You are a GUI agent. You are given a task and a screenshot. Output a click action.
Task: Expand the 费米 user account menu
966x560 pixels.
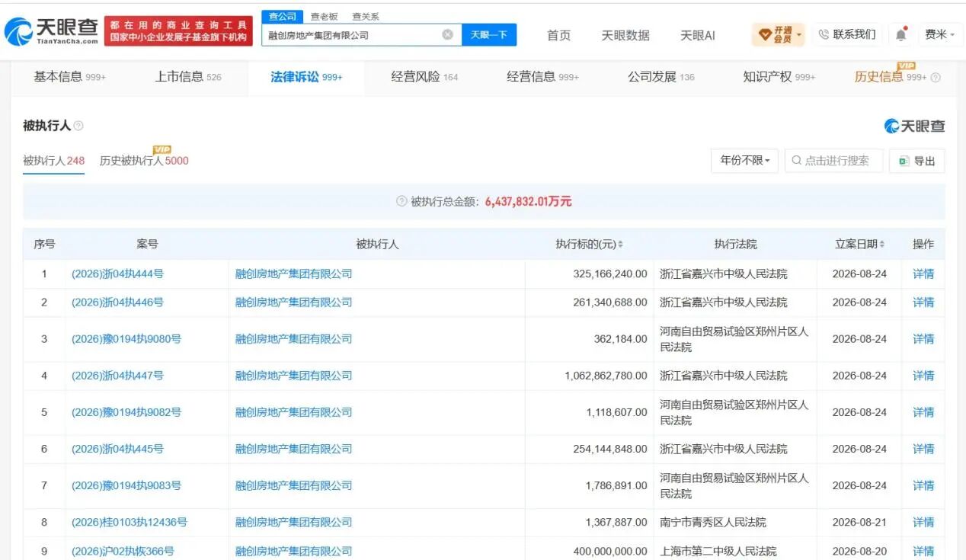(940, 35)
